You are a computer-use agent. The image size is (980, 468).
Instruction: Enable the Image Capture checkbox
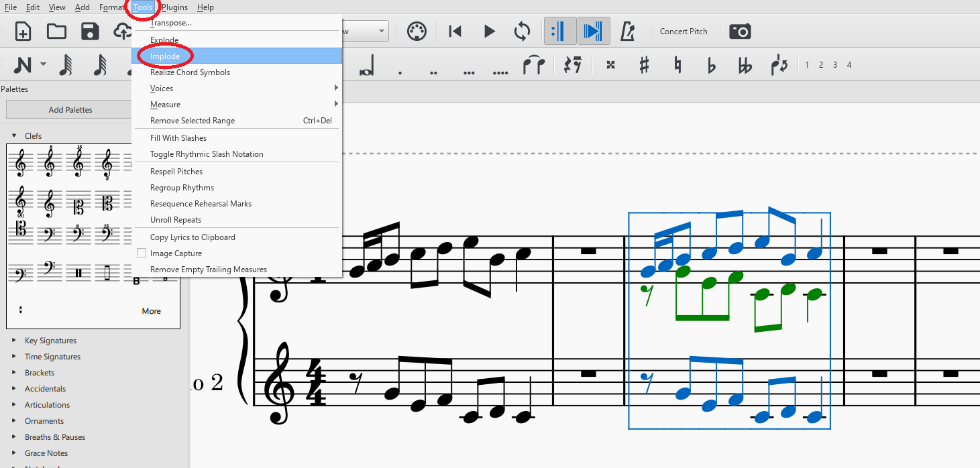pos(141,253)
